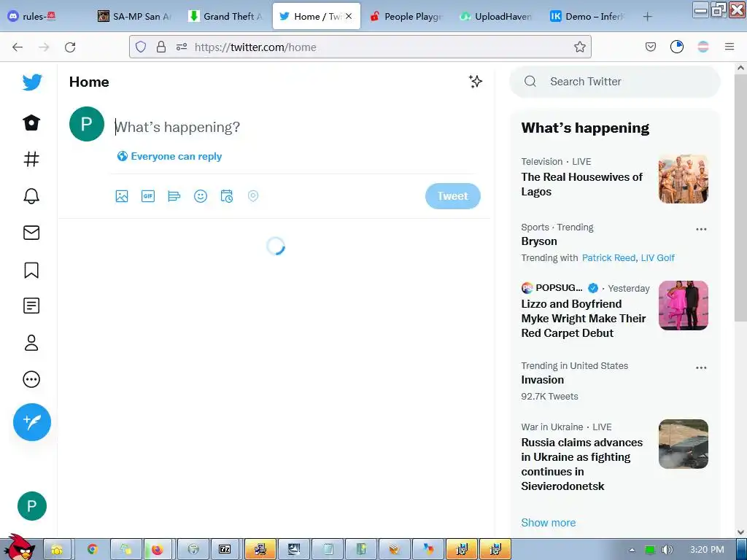Add media image icon to tweet
The height and width of the screenshot is (560, 747).
(122, 195)
